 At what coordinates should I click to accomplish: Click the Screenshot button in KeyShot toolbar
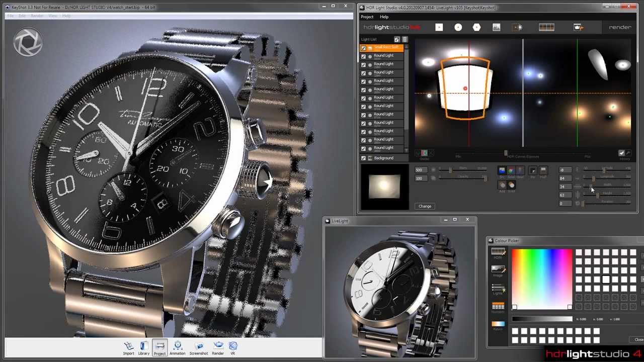[198, 348]
